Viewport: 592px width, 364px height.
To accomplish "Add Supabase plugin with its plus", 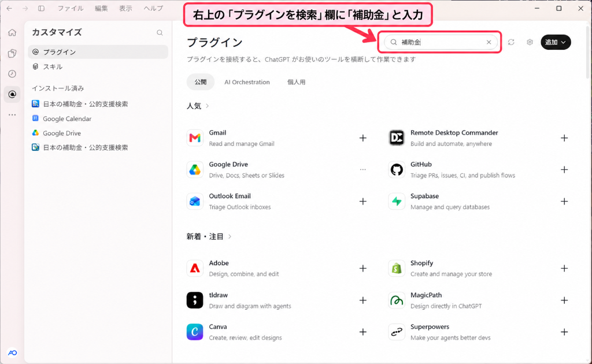I will 564,202.
